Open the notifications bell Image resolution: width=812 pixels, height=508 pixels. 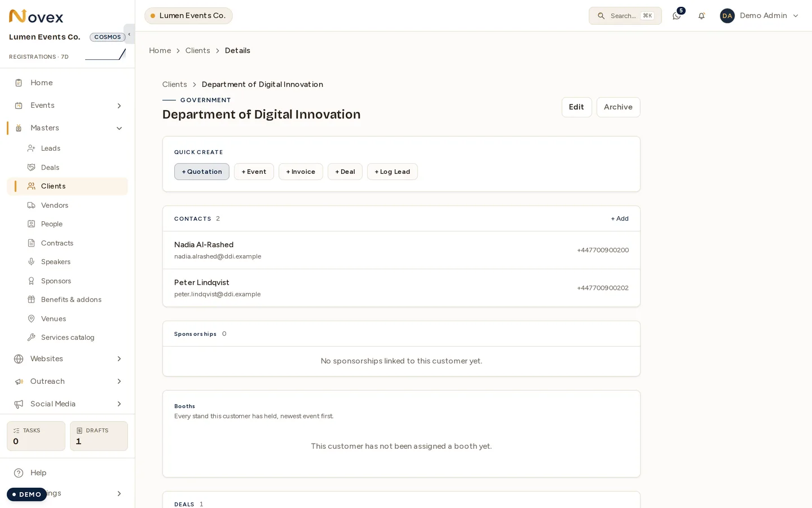coord(701,16)
